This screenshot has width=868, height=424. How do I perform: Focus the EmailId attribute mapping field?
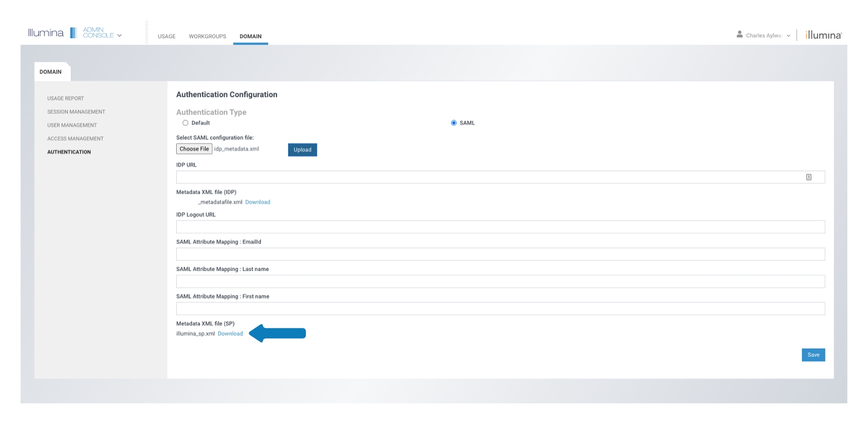tap(500, 255)
